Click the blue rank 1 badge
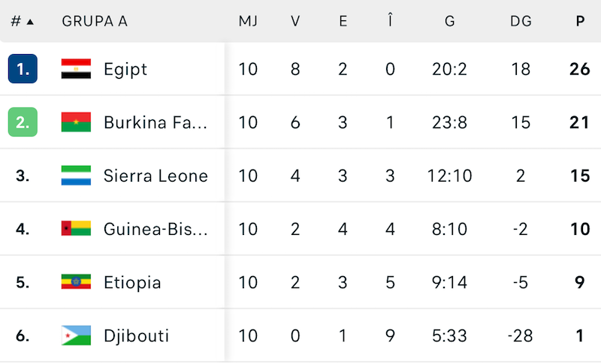Viewport: 601px width, 364px height. 23,69
